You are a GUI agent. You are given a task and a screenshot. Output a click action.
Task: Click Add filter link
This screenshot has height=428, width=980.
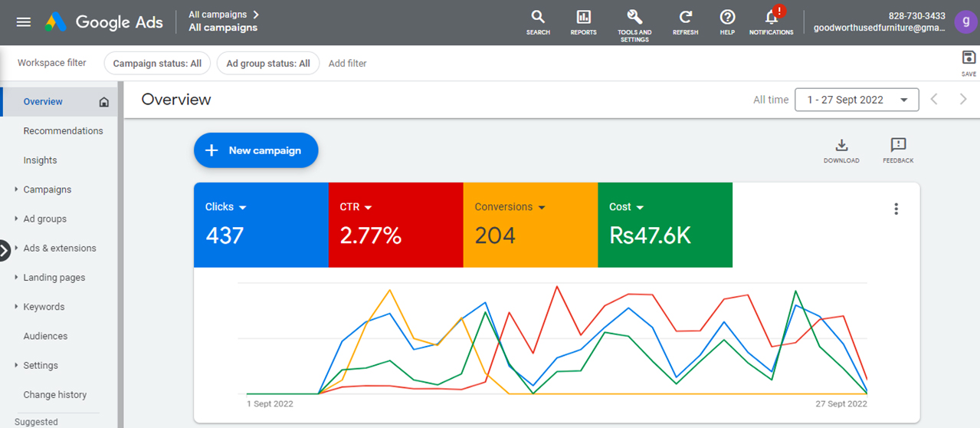pyautogui.click(x=347, y=64)
